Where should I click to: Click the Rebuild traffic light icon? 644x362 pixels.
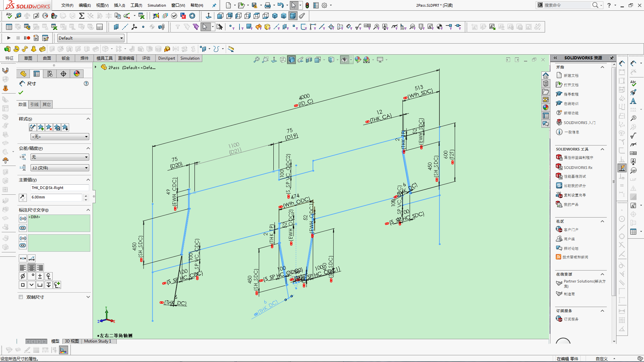coord(307,5)
